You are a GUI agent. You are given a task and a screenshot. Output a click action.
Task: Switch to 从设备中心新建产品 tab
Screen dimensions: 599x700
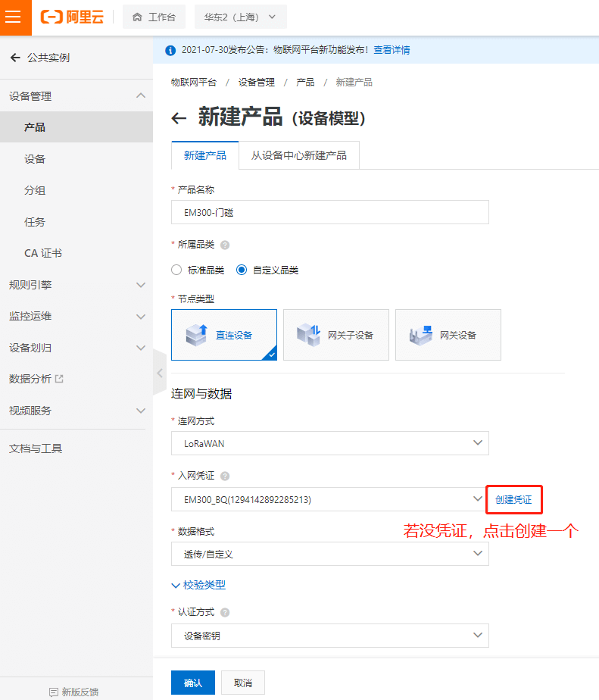click(298, 155)
